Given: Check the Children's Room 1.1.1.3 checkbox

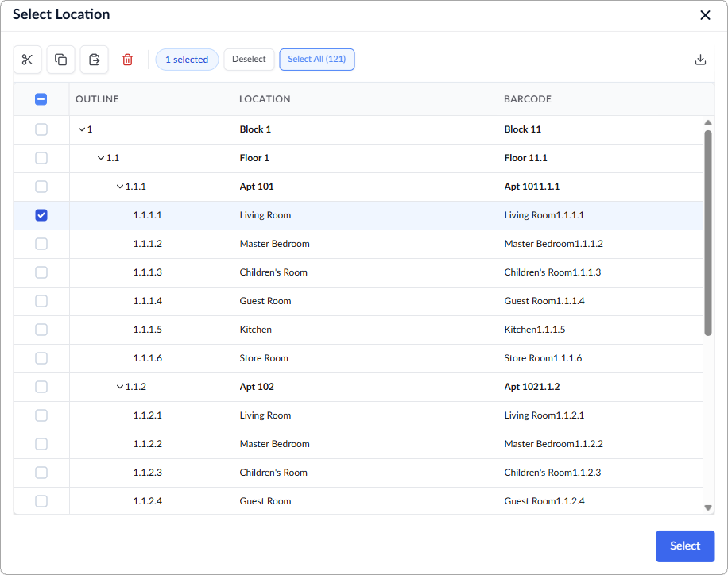Looking at the screenshot, I should pyautogui.click(x=41, y=272).
